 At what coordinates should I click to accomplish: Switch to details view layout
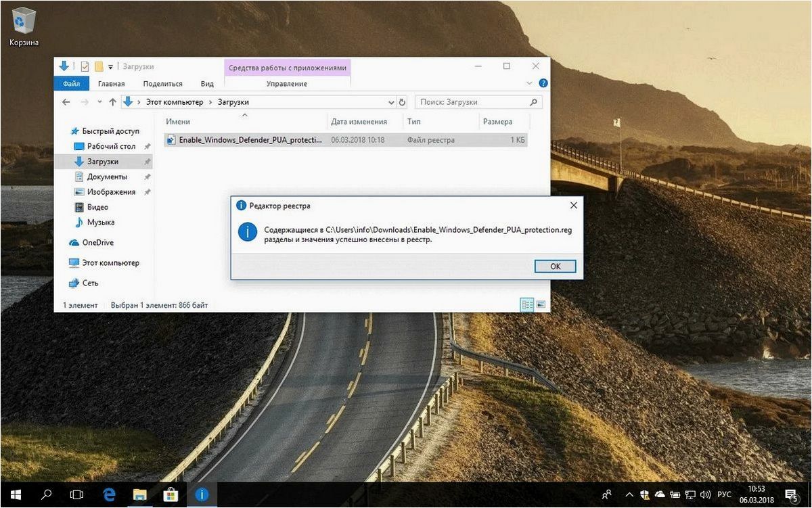tap(527, 305)
